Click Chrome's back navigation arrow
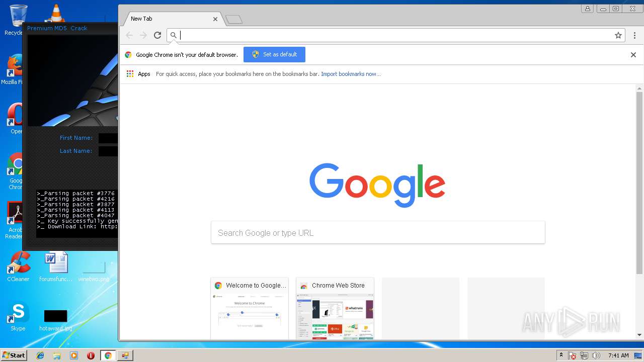Image resolution: width=644 pixels, height=362 pixels. coord(129,35)
